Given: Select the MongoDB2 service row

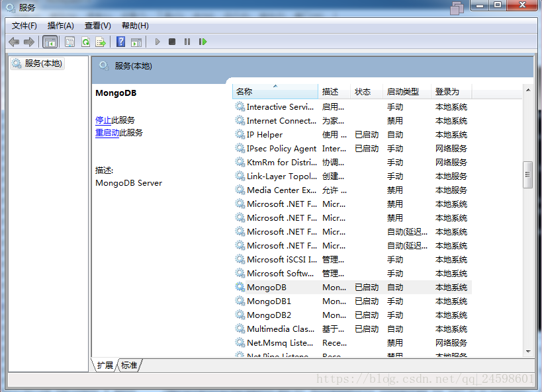Looking at the screenshot, I should (x=352, y=315).
